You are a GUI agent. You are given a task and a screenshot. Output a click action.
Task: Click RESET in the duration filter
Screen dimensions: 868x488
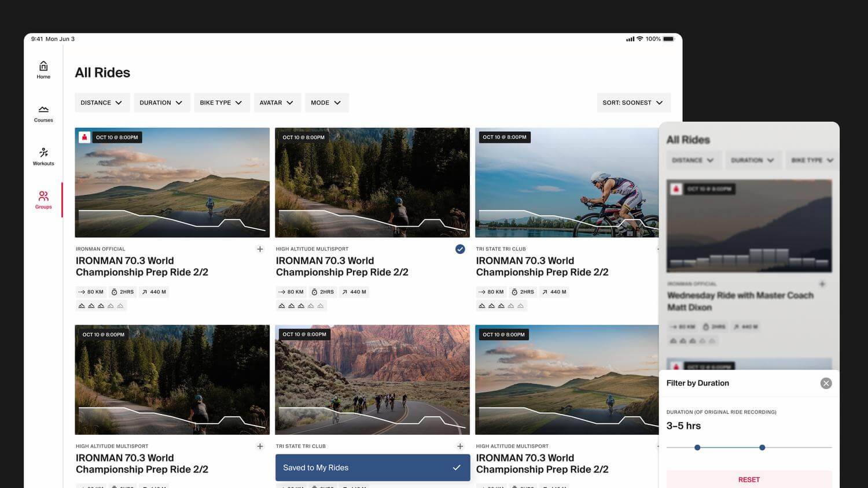pos(749,479)
